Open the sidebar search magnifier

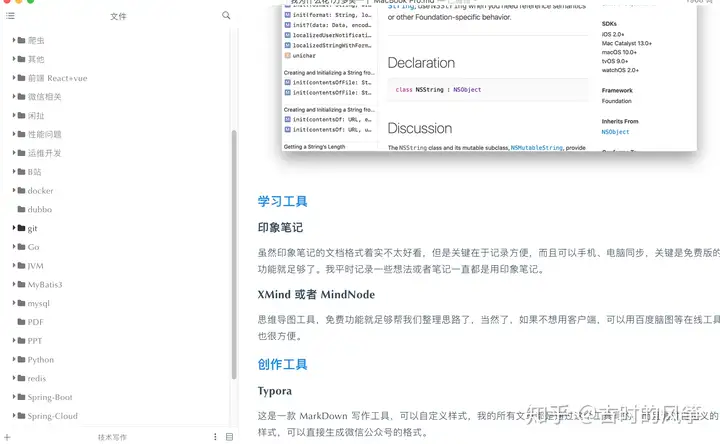[226, 15]
